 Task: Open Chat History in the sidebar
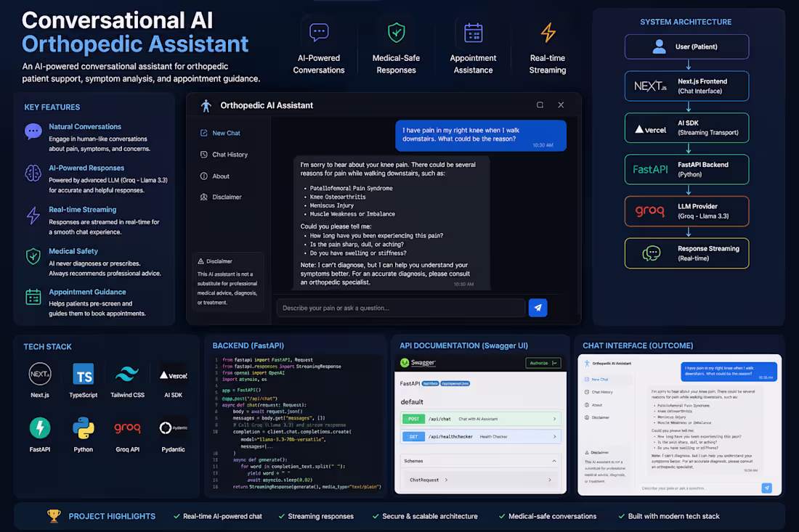230,155
